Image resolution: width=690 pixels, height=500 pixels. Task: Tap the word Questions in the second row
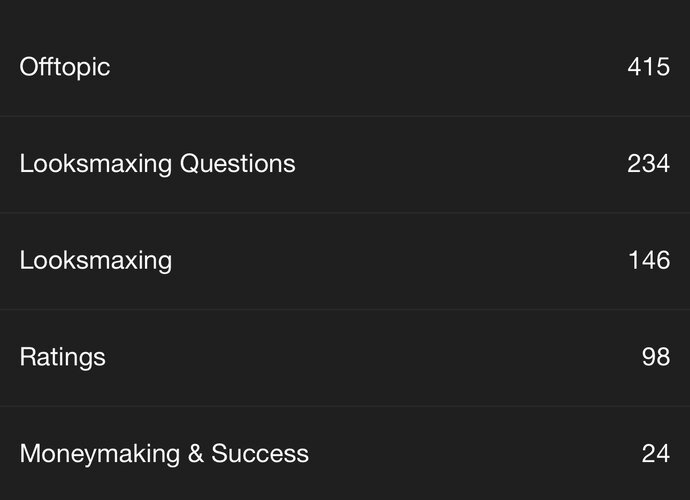point(238,163)
